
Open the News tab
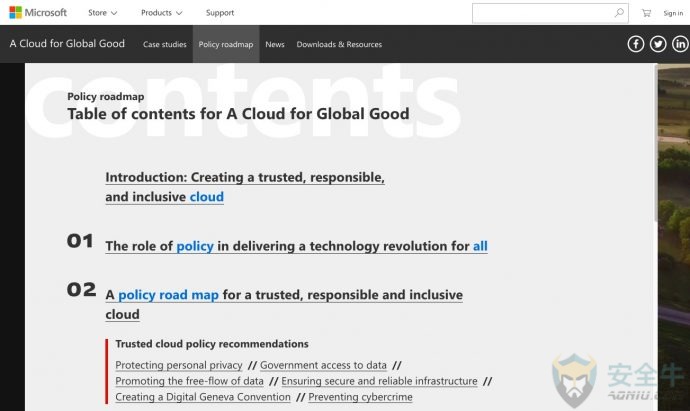275,44
